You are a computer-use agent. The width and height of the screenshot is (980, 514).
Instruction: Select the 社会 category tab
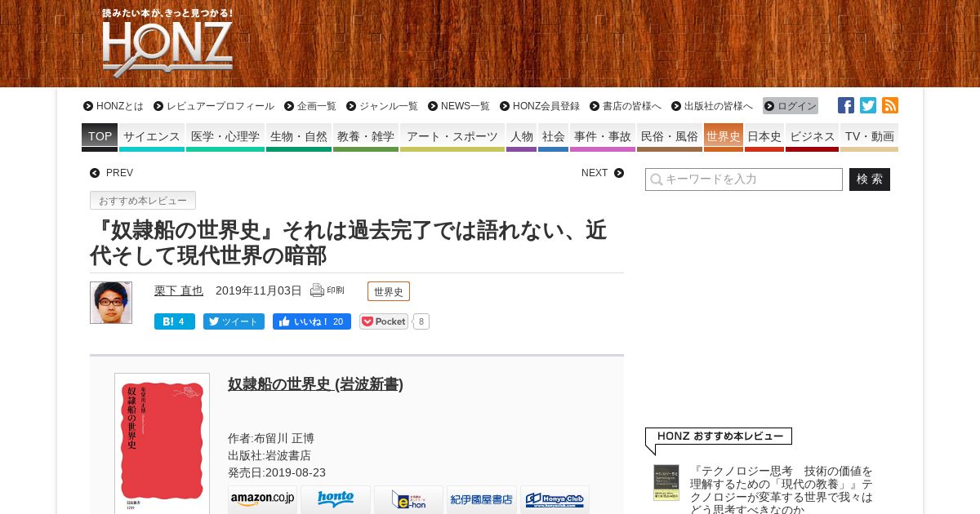pos(553,137)
